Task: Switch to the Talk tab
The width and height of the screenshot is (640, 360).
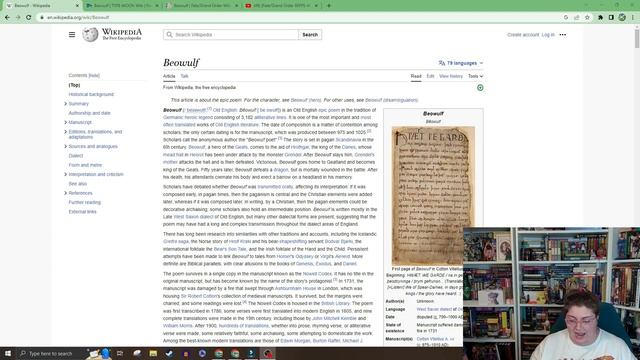Action: pyautogui.click(x=184, y=76)
